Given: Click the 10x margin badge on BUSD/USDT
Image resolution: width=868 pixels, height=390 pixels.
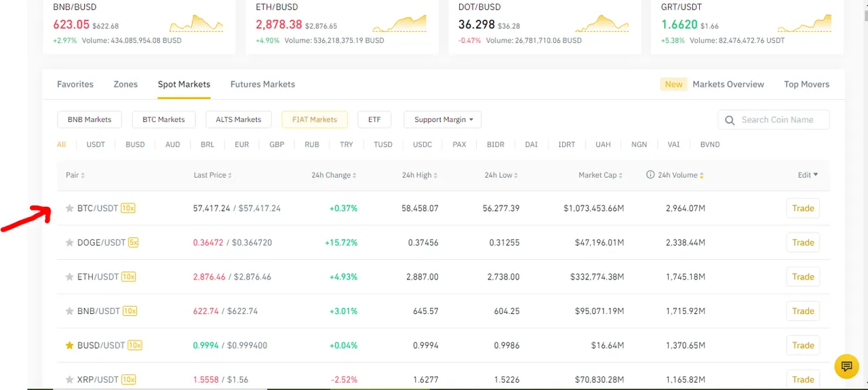Looking at the screenshot, I should (x=135, y=345).
